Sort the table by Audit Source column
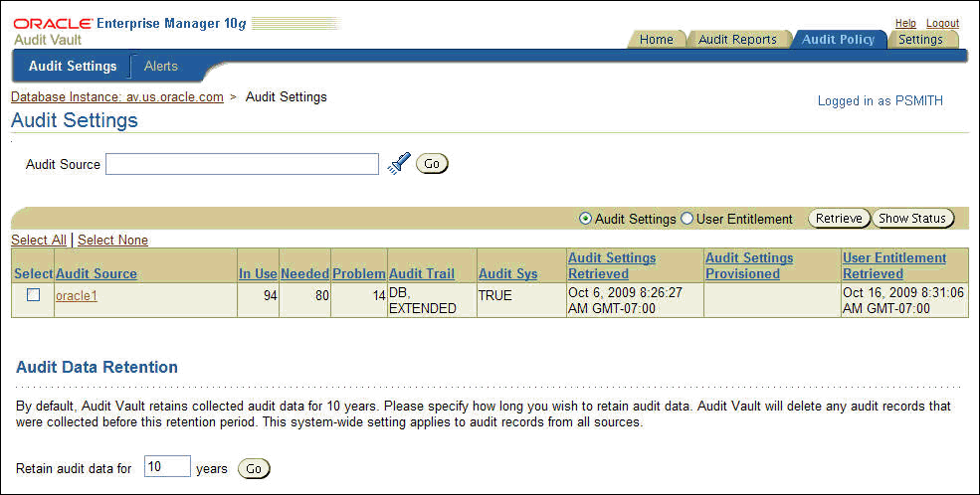Viewport: 980px width, 495px height. tap(97, 273)
